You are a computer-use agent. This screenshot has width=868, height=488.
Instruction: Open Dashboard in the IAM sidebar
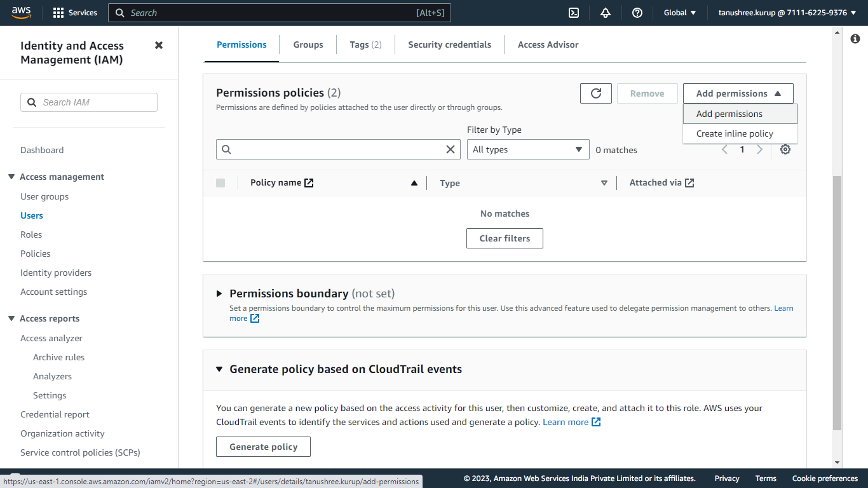pyautogui.click(x=42, y=150)
